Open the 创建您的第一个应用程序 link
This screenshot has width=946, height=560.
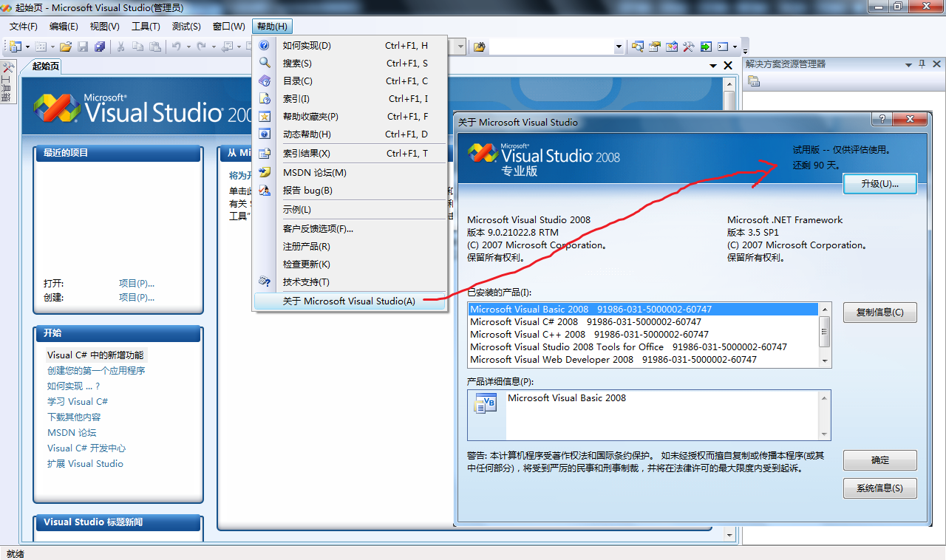pos(96,371)
